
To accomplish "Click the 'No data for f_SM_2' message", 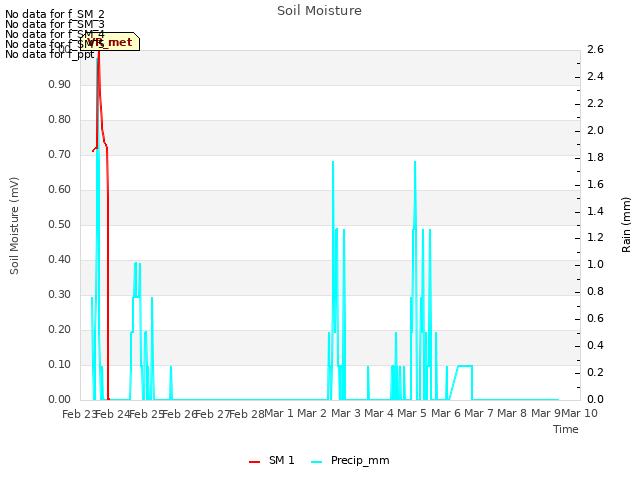I will point(55,14).
